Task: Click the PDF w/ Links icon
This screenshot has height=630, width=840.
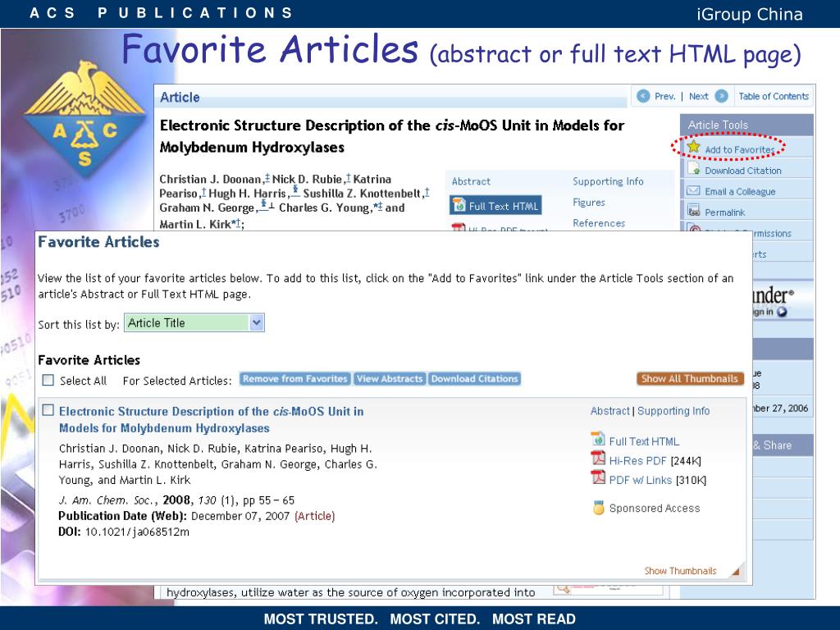Action: (x=598, y=477)
